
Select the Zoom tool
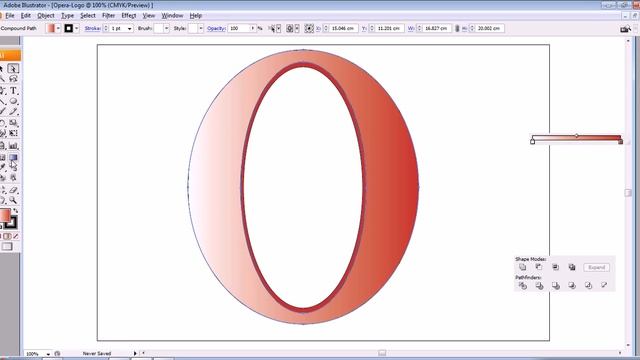13,200
